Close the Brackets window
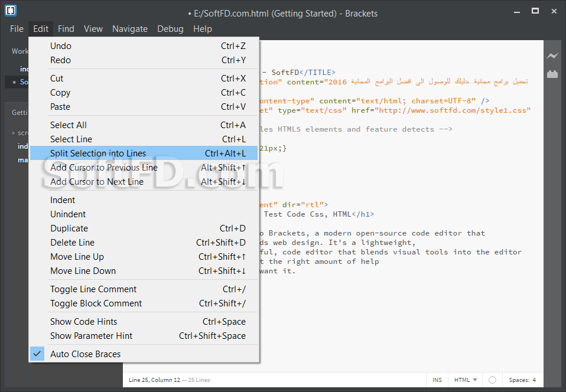The image size is (566, 392). pyautogui.click(x=554, y=11)
